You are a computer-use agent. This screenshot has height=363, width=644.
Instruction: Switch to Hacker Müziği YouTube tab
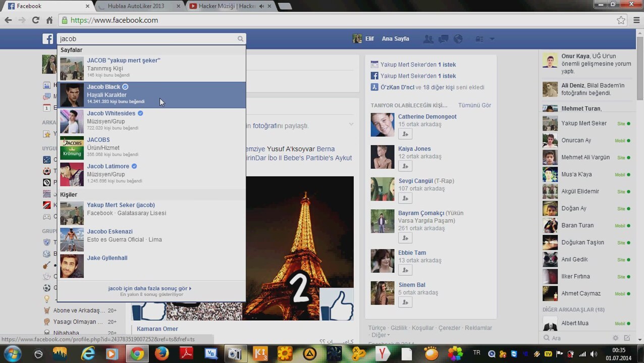tap(231, 6)
